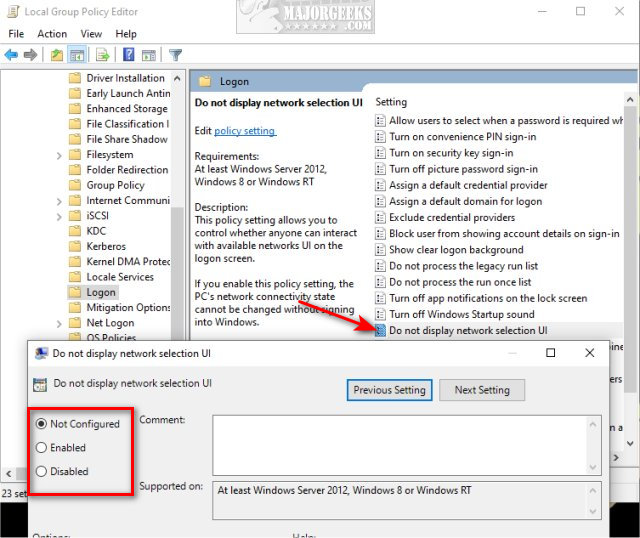
Task: Click the KDC folder icon
Action: [75, 231]
